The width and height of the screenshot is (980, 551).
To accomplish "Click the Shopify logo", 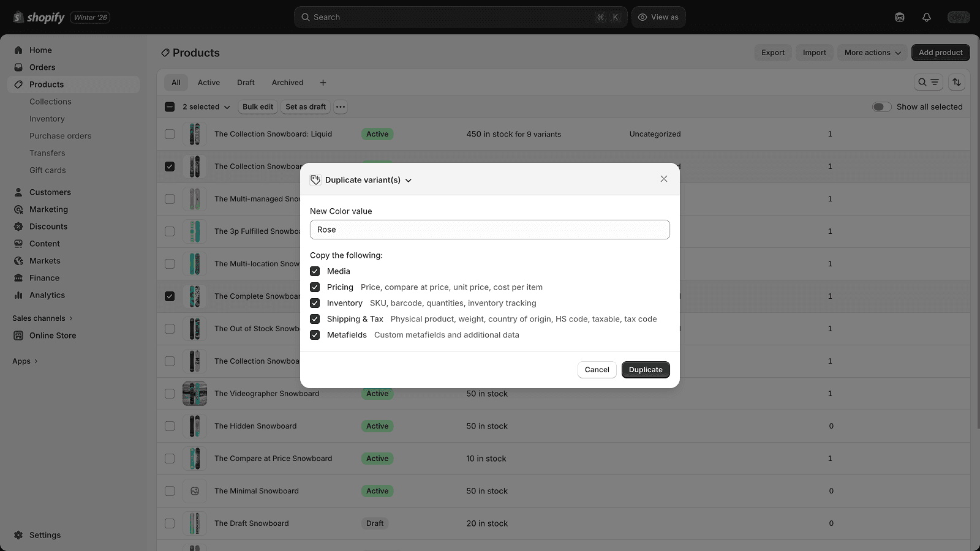I will (x=17, y=17).
